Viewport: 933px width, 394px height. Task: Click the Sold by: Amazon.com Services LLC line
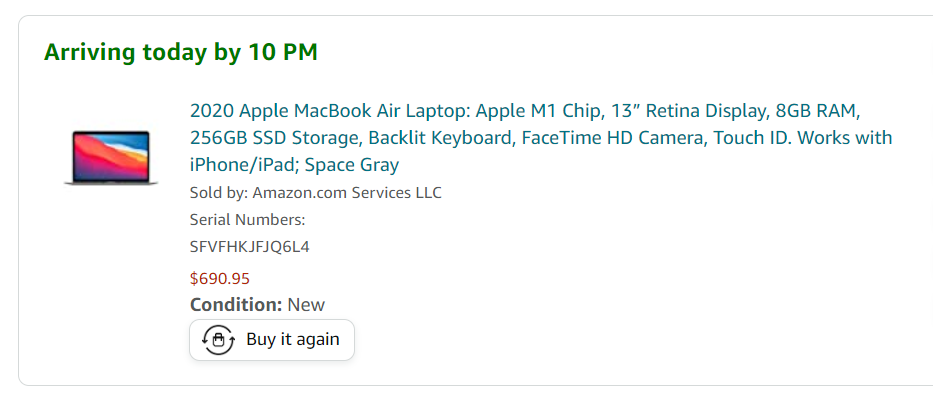pyautogui.click(x=315, y=193)
